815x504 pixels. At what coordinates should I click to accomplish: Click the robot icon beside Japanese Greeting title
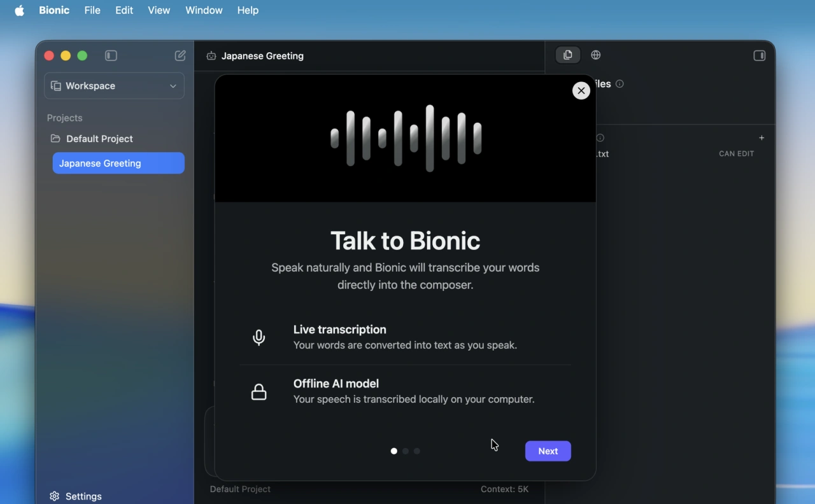tap(211, 56)
